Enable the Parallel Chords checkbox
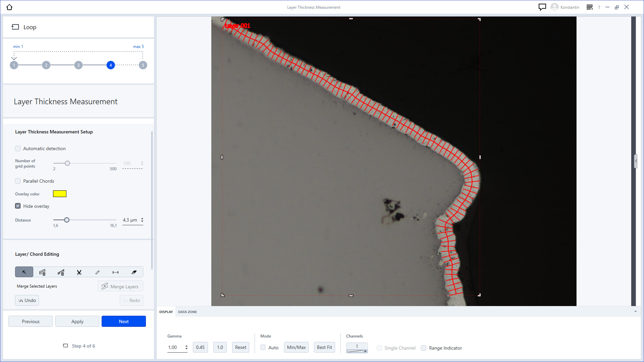Screen dimensions: 644x362 [18, 181]
